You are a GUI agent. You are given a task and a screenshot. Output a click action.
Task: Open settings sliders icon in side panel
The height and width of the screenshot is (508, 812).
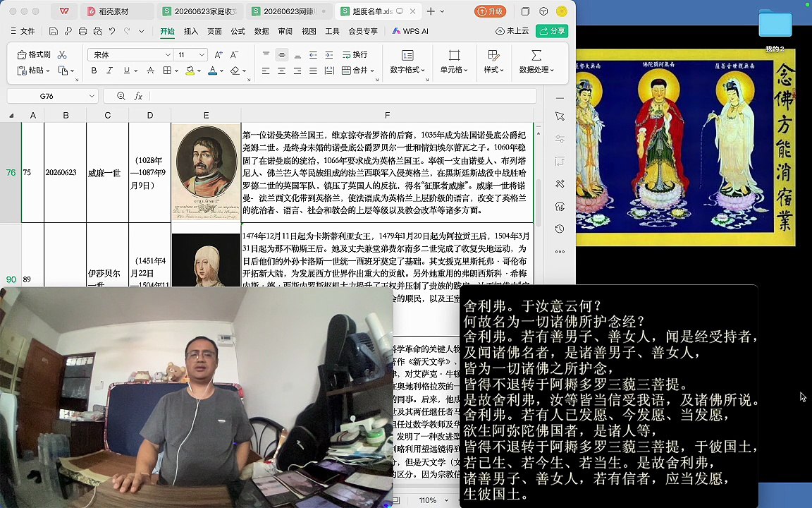pyautogui.click(x=560, y=139)
